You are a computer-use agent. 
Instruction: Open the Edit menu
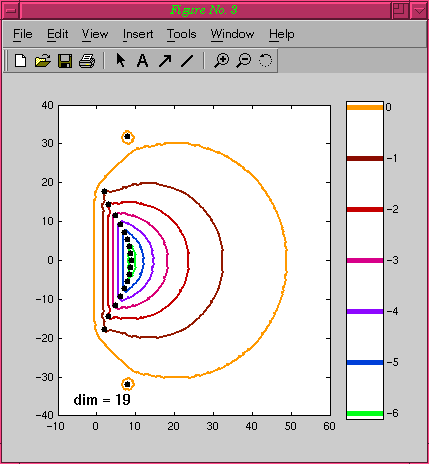[x=57, y=34]
